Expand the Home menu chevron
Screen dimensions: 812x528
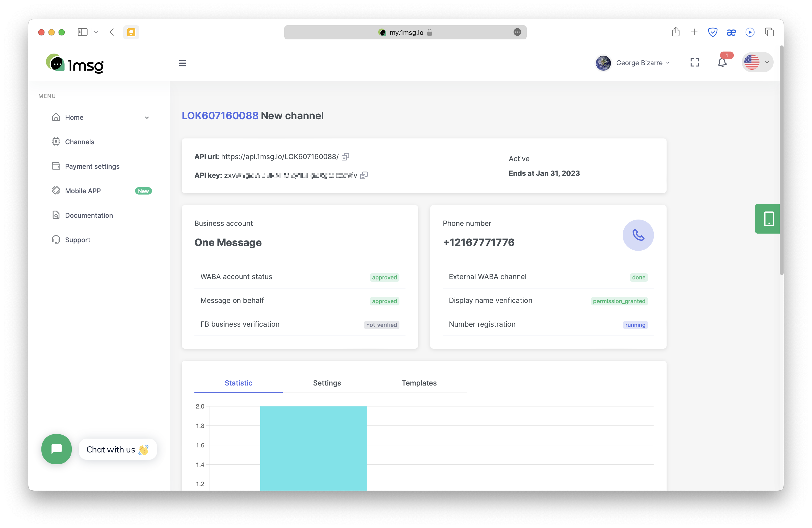(147, 118)
